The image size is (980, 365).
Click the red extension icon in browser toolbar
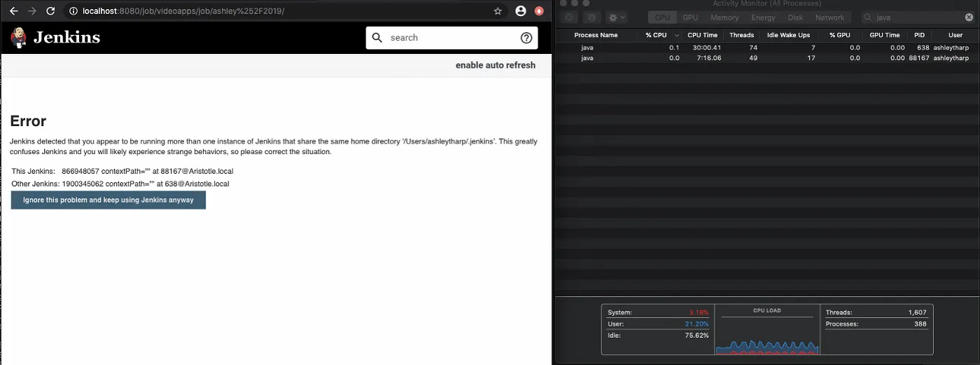539,11
